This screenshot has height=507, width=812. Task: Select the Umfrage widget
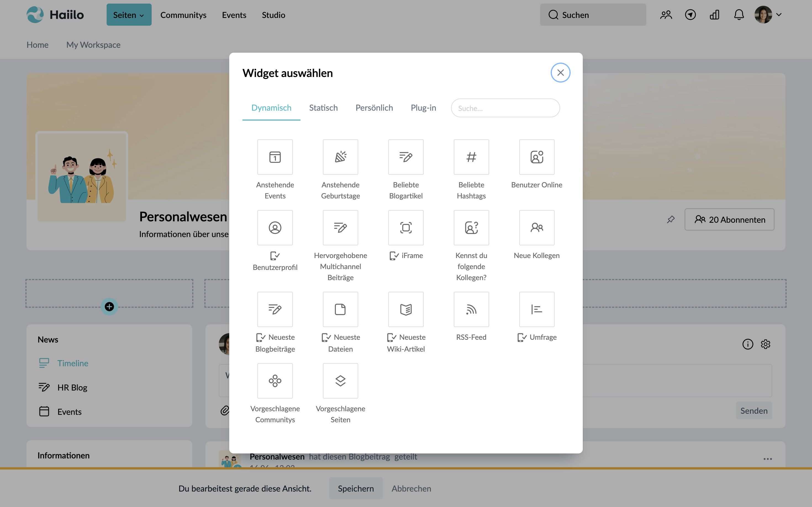tap(537, 309)
